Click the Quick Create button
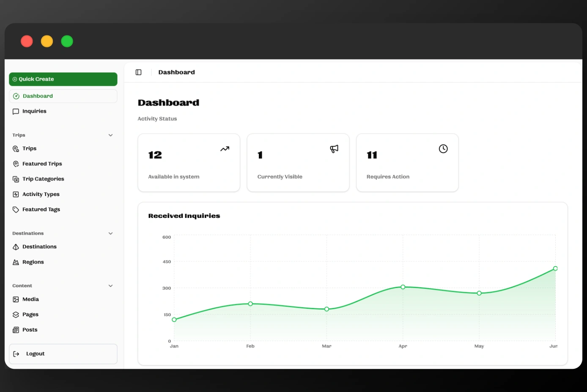 click(63, 79)
